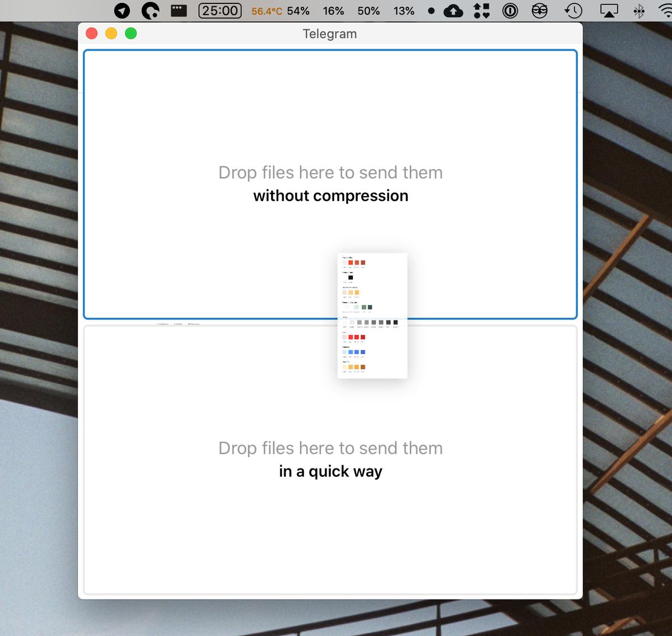Click the Bluetooth status icon
The width and height of the screenshot is (672, 636).
click(639, 11)
